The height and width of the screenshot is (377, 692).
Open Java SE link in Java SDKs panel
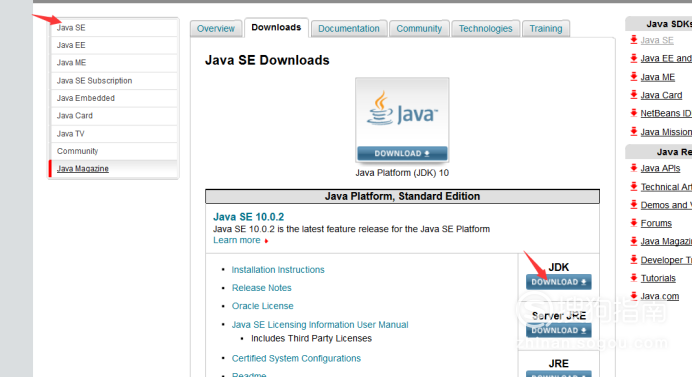coord(657,40)
